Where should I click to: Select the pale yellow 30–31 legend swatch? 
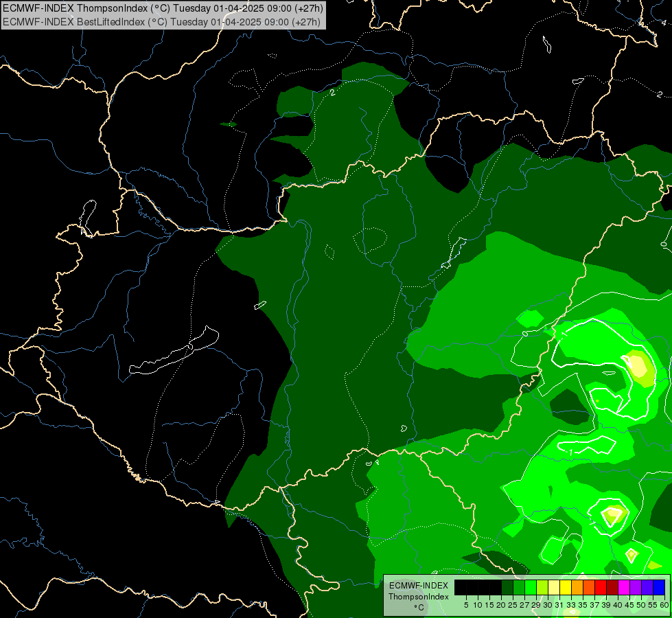(x=553, y=588)
